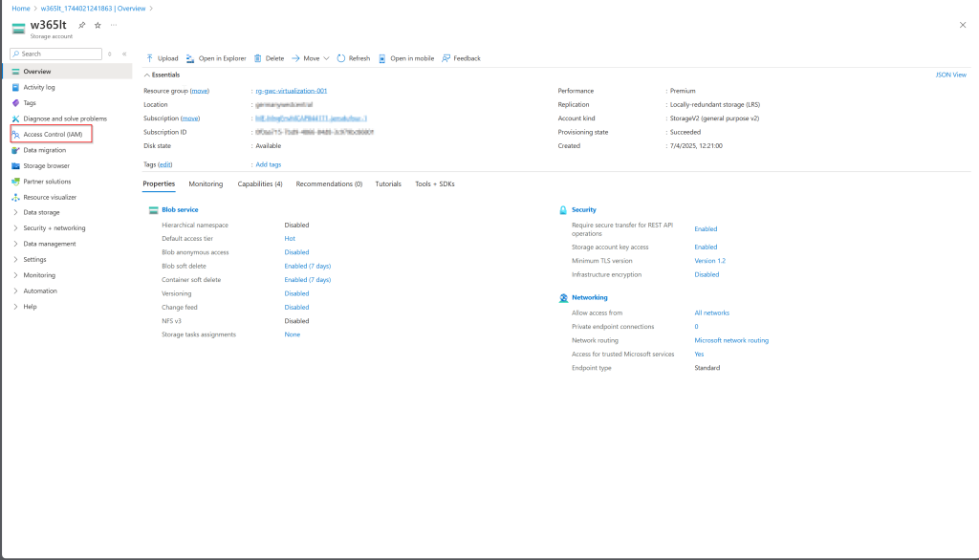Click move link beside Subscription

tap(190, 118)
